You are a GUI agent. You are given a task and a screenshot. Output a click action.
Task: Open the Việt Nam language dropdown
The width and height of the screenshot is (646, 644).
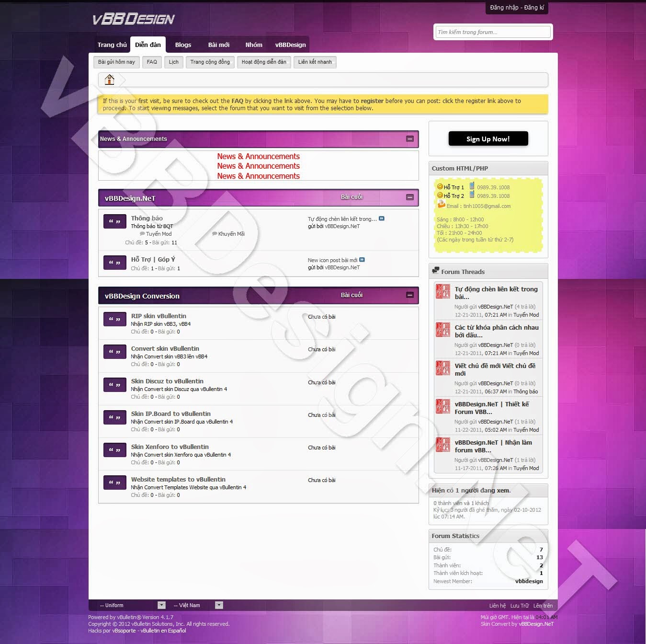pyautogui.click(x=197, y=605)
